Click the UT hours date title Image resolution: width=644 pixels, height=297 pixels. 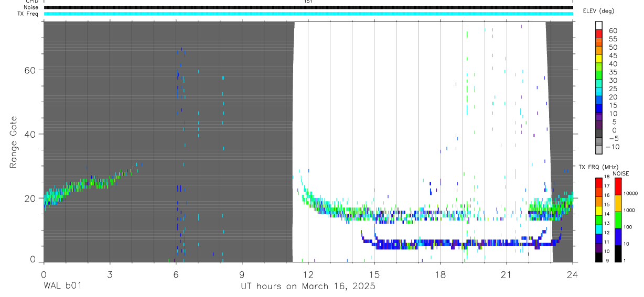(x=308, y=286)
